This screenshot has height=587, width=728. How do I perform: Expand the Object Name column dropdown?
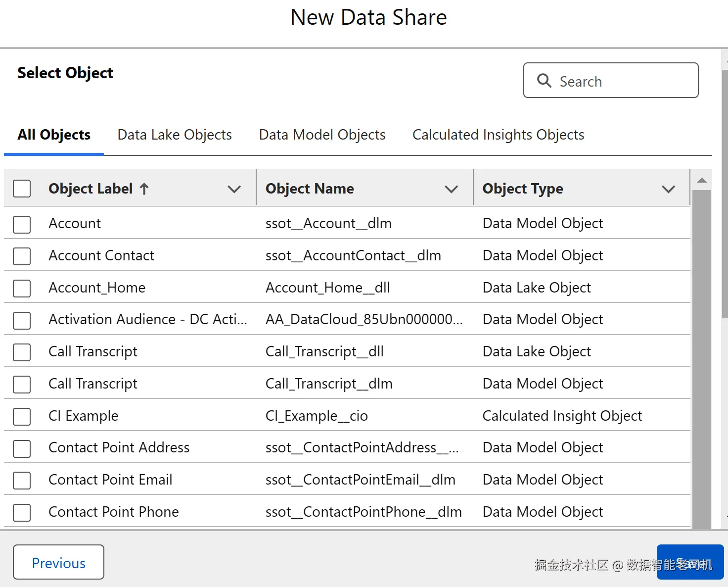[x=451, y=189]
